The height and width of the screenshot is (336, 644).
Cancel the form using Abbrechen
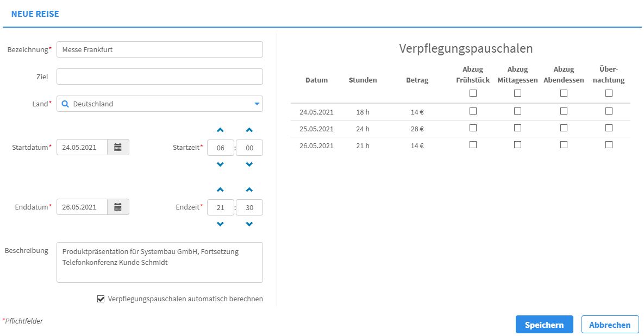click(610, 324)
